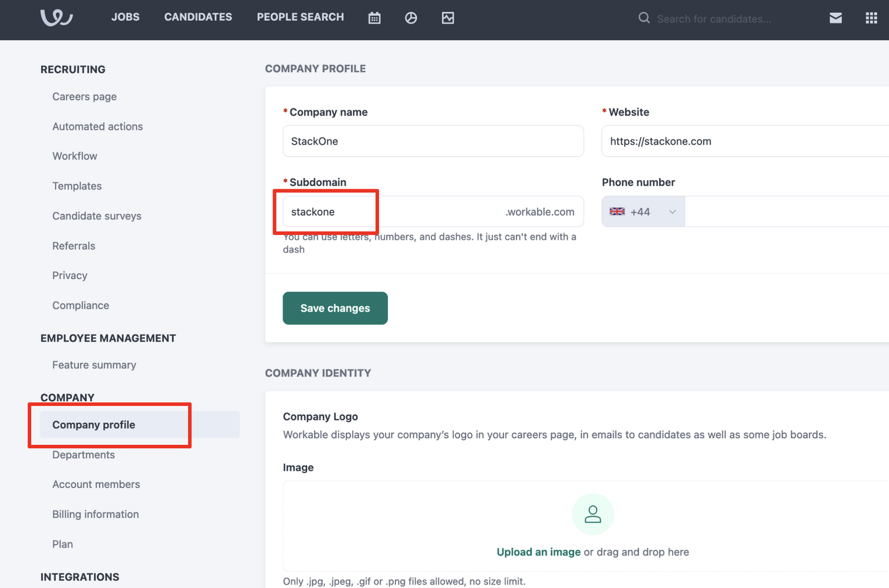The height and width of the screenshot is (588, 889).
Task: Click the Company name field
Action: coord(433,141)
